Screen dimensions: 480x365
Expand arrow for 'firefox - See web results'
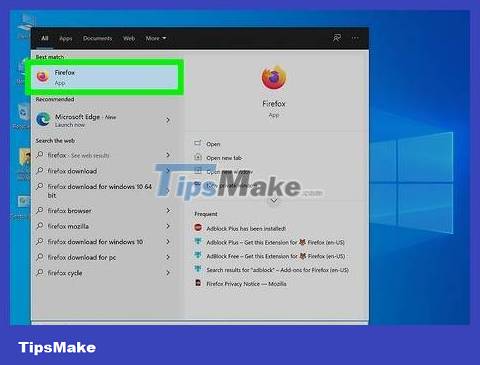[x=168, y=155]
